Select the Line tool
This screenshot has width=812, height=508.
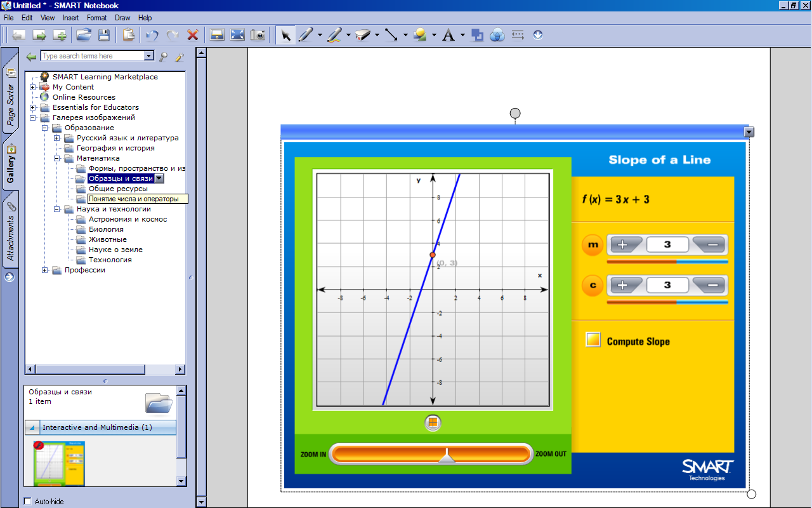tap(391, 35)
